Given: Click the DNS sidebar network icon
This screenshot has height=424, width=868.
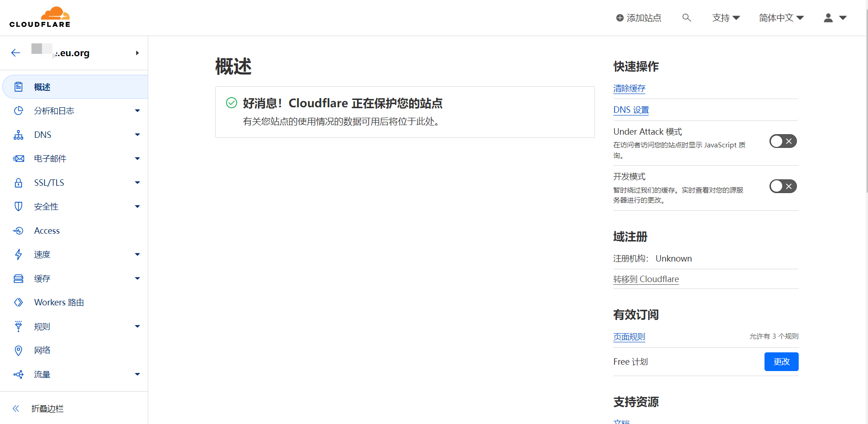Looking at the screenshot, I should click(18, 135).
